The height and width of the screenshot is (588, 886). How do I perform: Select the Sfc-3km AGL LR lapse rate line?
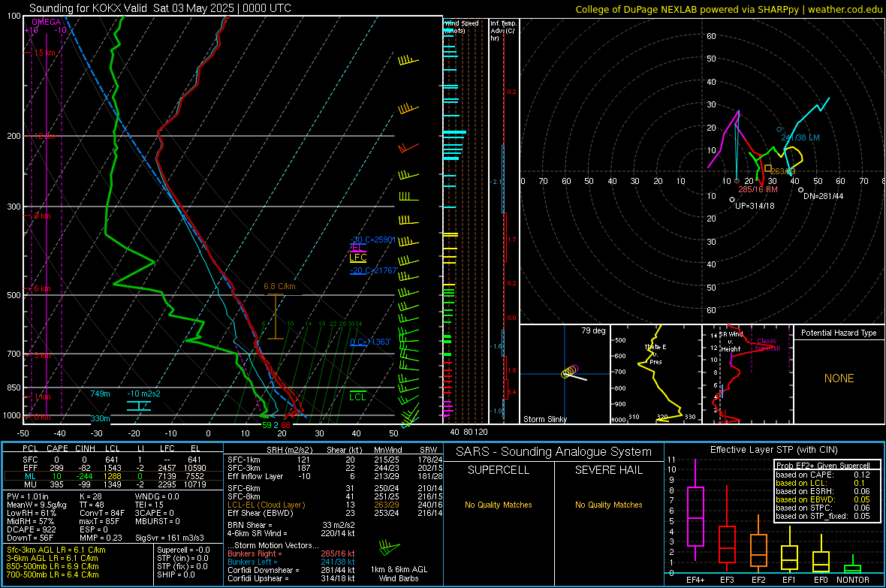(x=56, y=550)
